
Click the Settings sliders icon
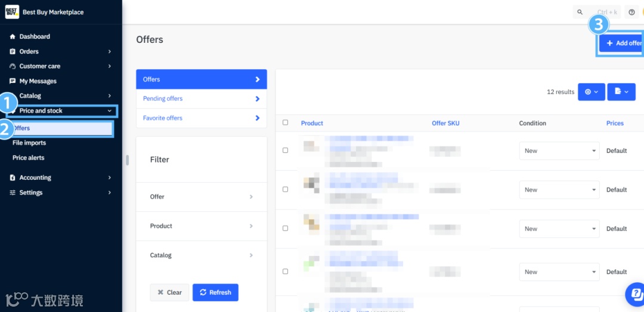point(13,192)
